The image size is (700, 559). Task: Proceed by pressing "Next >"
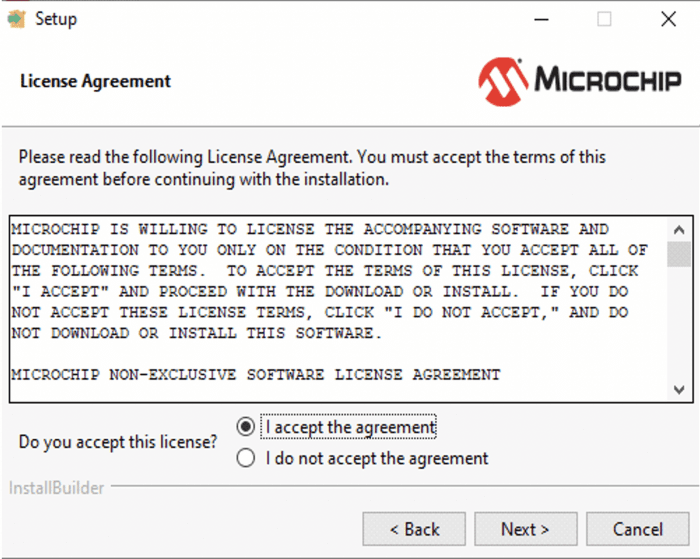pyautogui.click(x=525, y=529)
